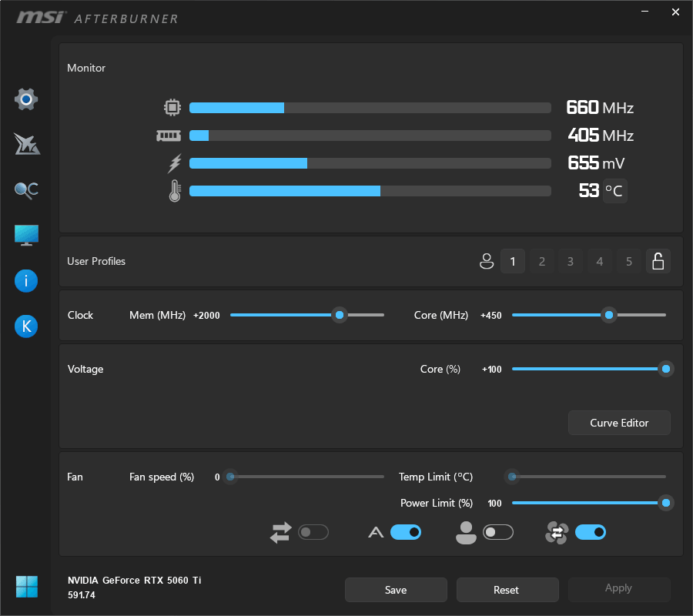This screenshot has height=616, width=693.
Task: Click the voltage lightning bolt icon
Action: click(x=174, y=162)
